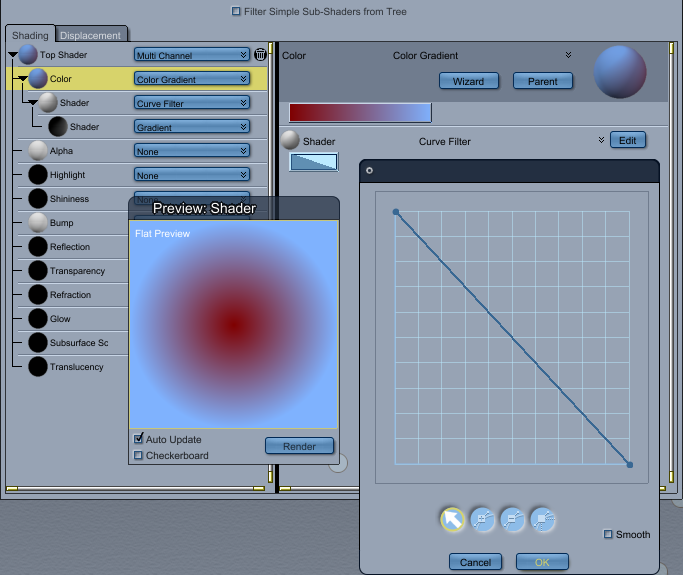Click the curve's top-left control point
This screenshot has width=683, height=575.
pos(396,212)
